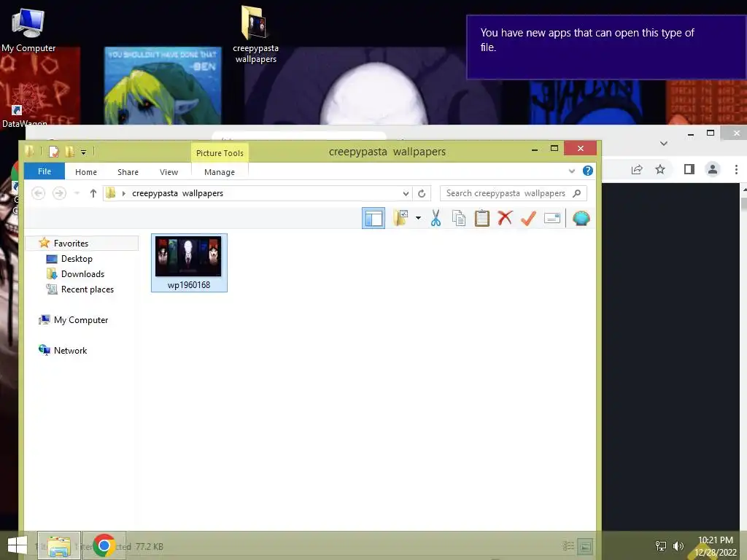Open the DataWagon desktop shortcut

coord(24,117)
